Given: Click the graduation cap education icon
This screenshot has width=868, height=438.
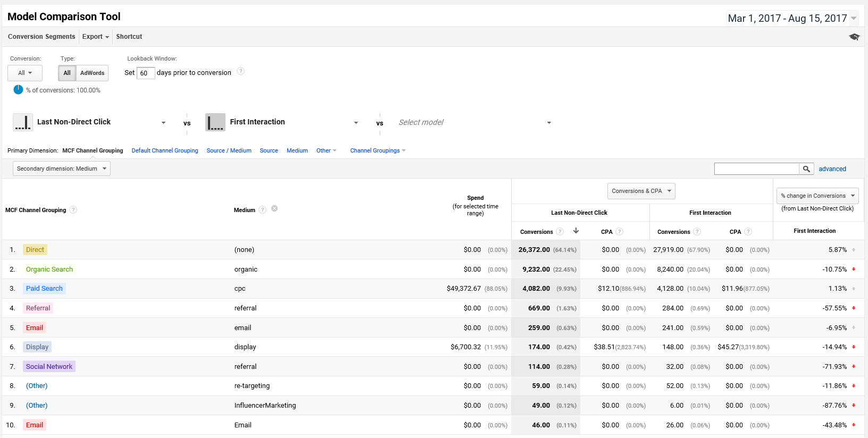Looking at the screenshot, I should tap(854, 37).
